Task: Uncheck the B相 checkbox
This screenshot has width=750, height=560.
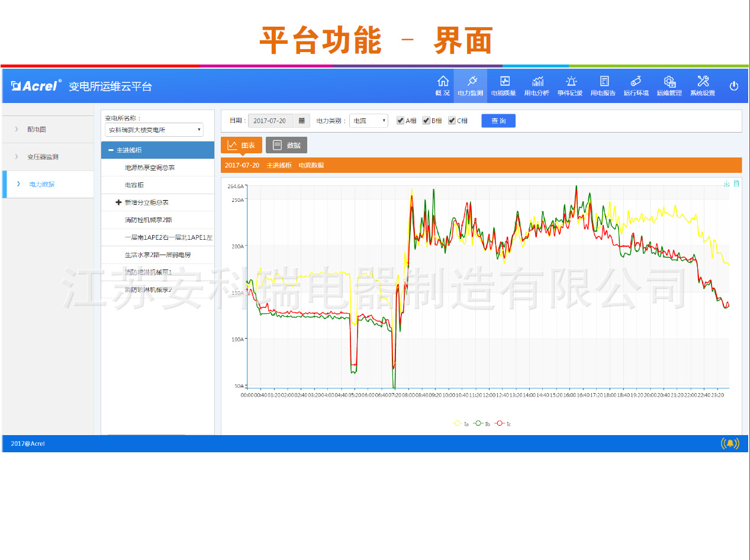Action: [426, 121]
